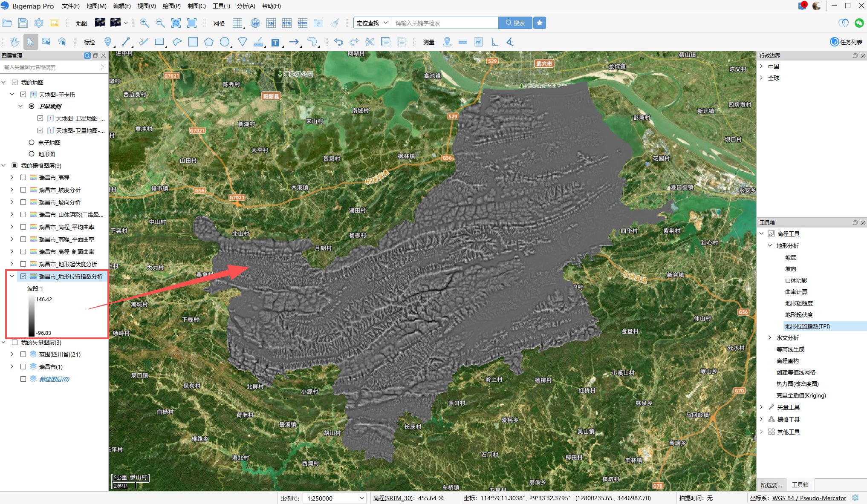Collapse the 我的栅格图层(9) group
The width and height of the screenshot is (867, 504).
[x=4, y=166]
